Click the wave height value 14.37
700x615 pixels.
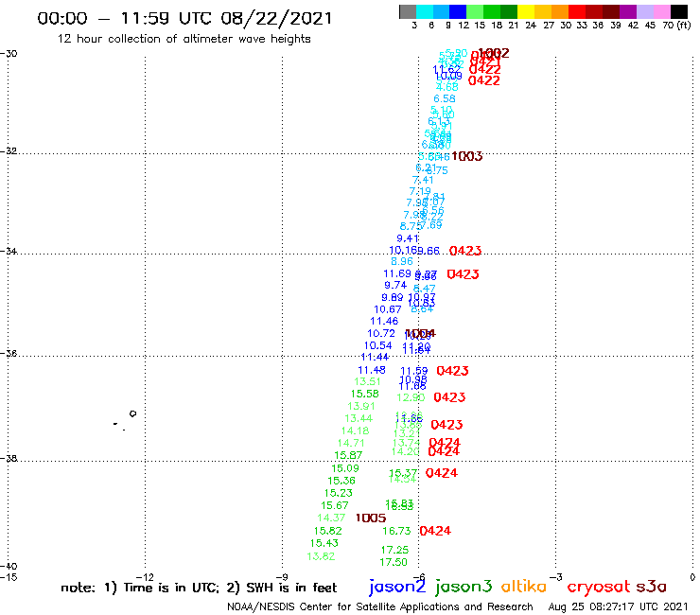tap(331, 518)
